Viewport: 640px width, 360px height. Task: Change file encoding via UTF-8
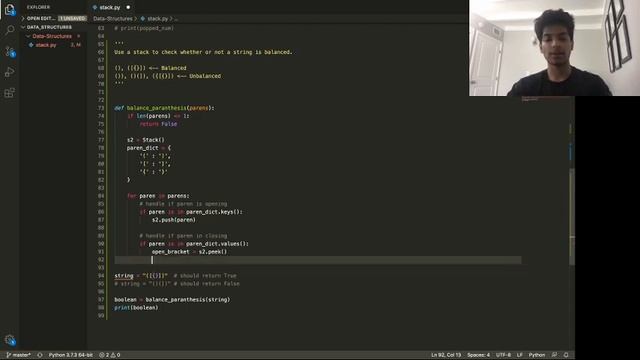(x=503, y=355)
